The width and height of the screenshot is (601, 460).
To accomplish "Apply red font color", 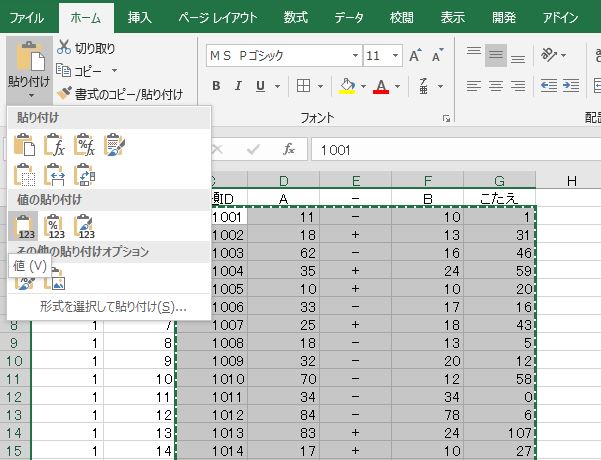I will 381,86.
